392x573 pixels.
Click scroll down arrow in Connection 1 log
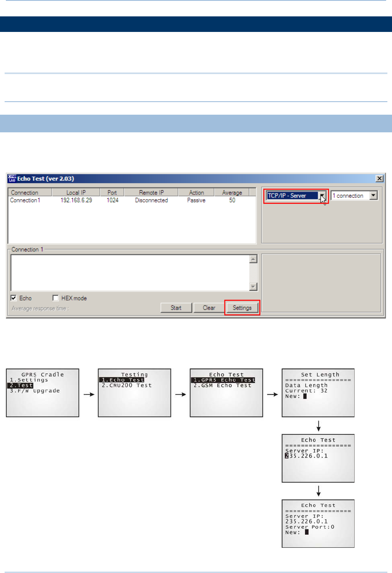pyautogui.click(x=253, y=286)
